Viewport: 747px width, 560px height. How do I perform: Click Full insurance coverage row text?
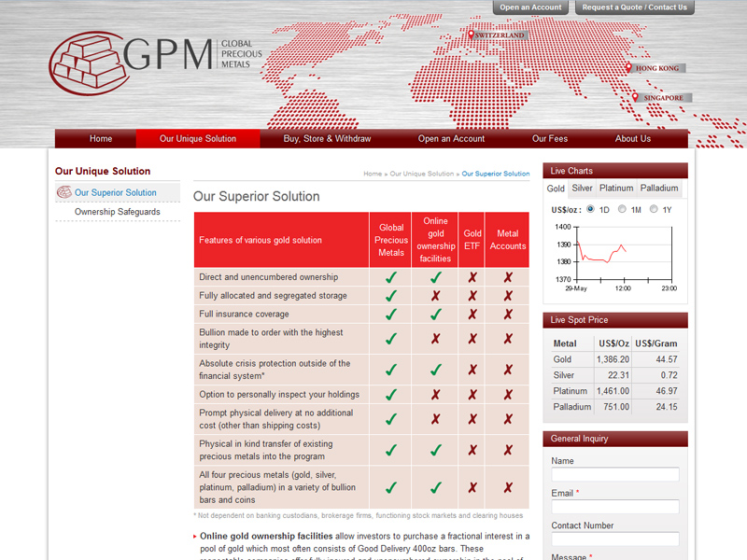tap(244, 315)
